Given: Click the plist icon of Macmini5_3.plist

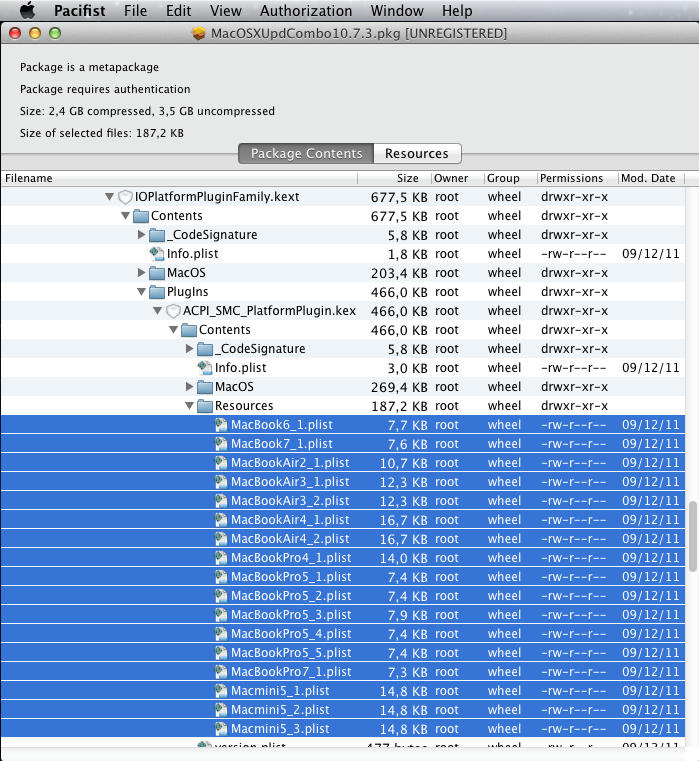Looking at the screenshot, I should pos(221,728).
